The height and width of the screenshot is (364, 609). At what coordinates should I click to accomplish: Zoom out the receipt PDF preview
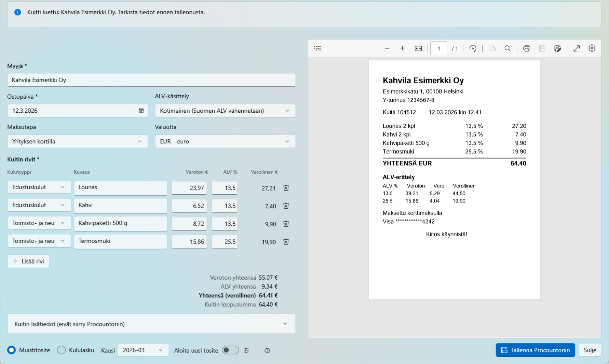[387, 48]
